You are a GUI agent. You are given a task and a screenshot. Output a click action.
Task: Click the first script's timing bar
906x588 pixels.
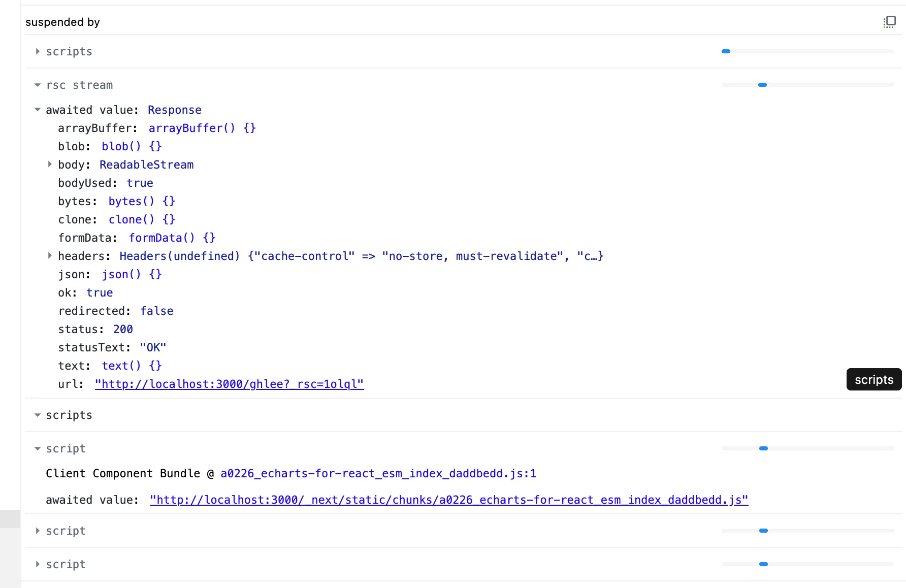(807, 449)
